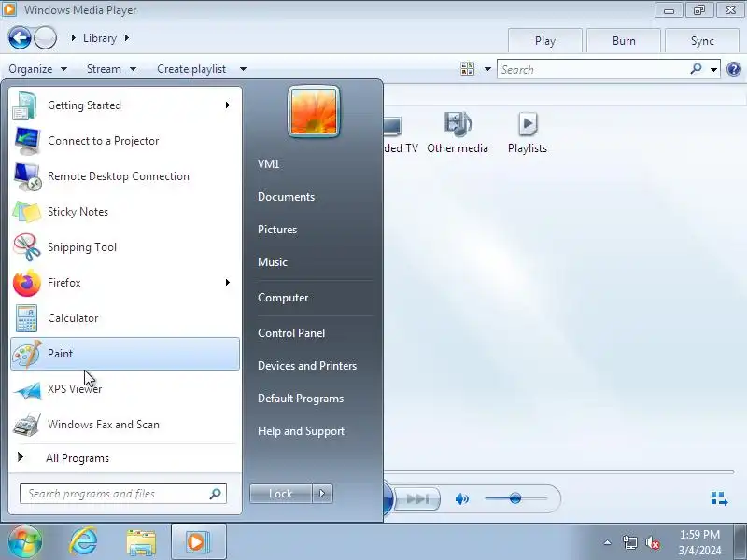The height and width of the screenshot is (560, 747).
Task: Expand View options dropdown arrow
Action: click(487, 69)
